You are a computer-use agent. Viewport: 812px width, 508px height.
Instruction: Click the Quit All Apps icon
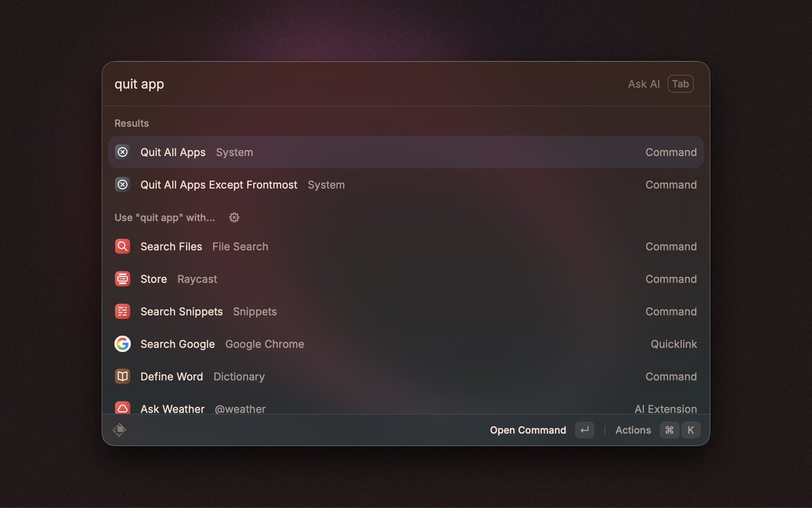(122, 152)
